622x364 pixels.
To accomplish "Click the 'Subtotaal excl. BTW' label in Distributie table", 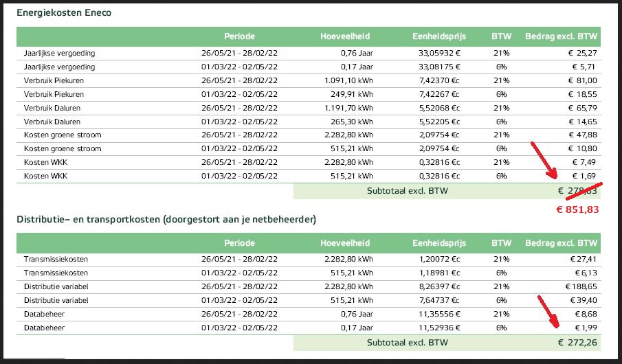I will click(x=407, y=342).
